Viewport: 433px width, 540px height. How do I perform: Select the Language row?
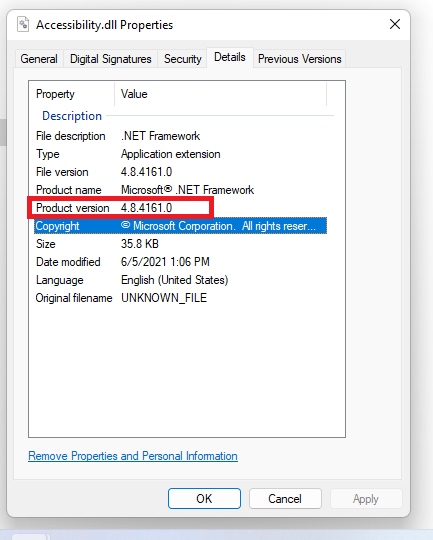[x=181, y=280]
